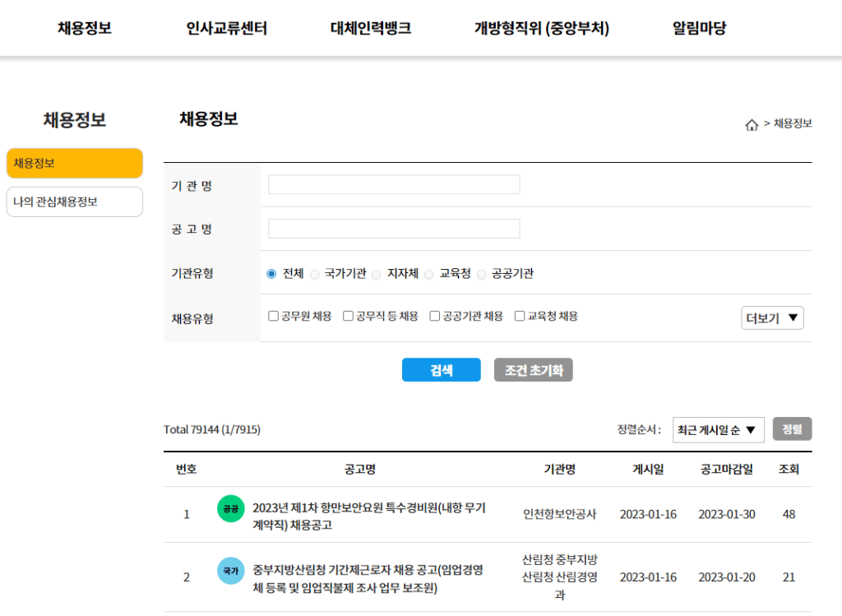Select the 공공기관 radio button

coord(482,275)
